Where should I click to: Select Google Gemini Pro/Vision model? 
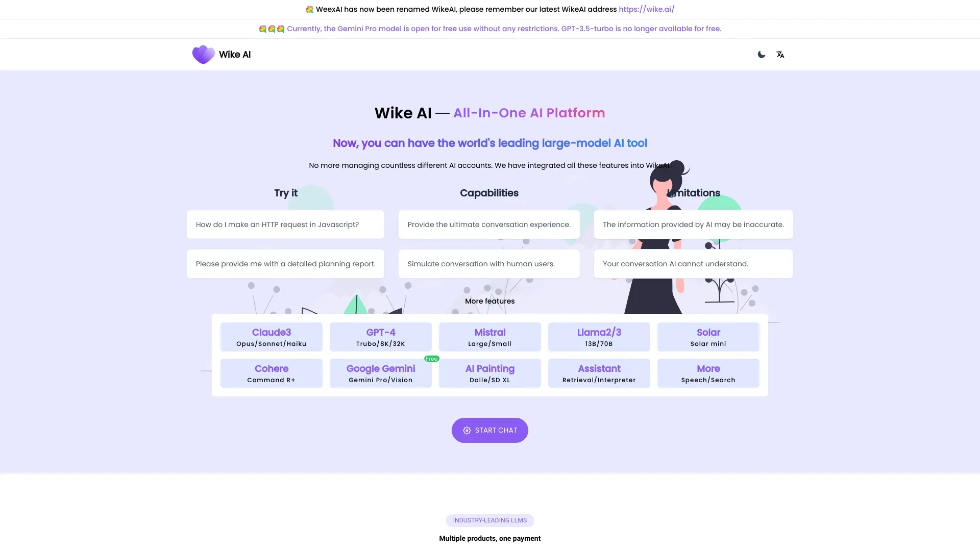click(380, 373)
